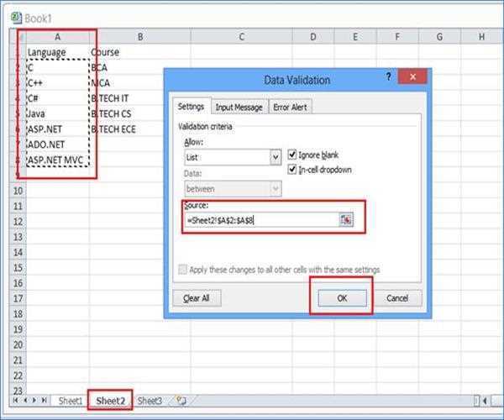
Task: Select the Sheet3 worksheet tab
Action: coord(150,401)
